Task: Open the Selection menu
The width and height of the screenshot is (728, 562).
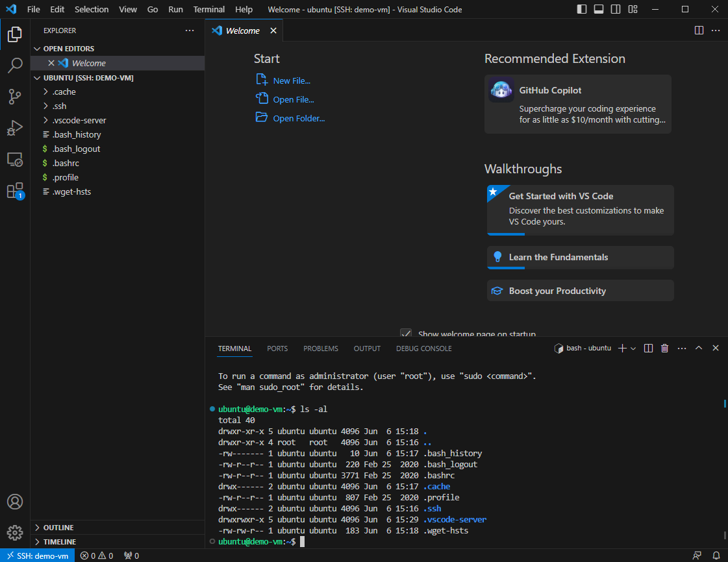Action: (92, 9)
